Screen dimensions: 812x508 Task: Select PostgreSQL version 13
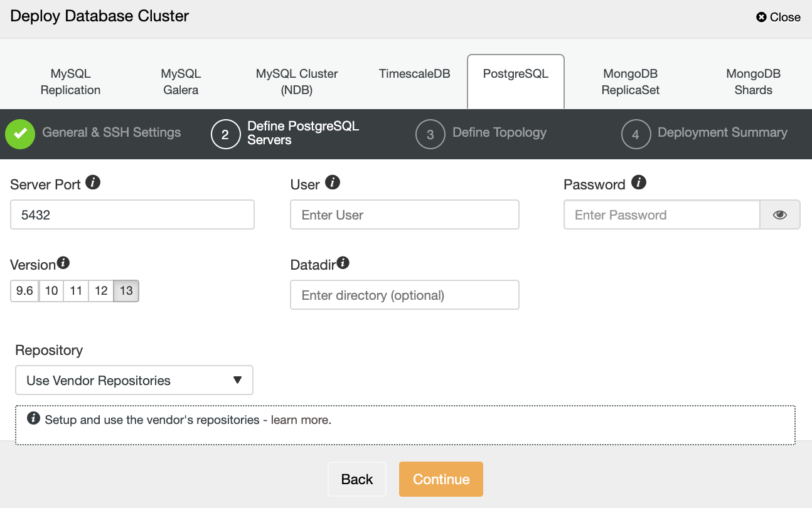tap(126, 291)
